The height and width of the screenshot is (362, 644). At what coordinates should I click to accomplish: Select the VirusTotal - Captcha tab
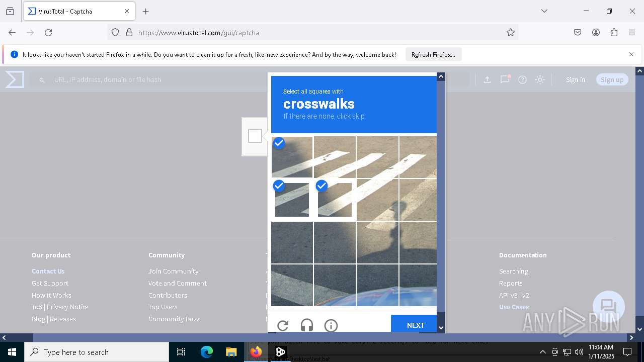click(x=78, y=11)
